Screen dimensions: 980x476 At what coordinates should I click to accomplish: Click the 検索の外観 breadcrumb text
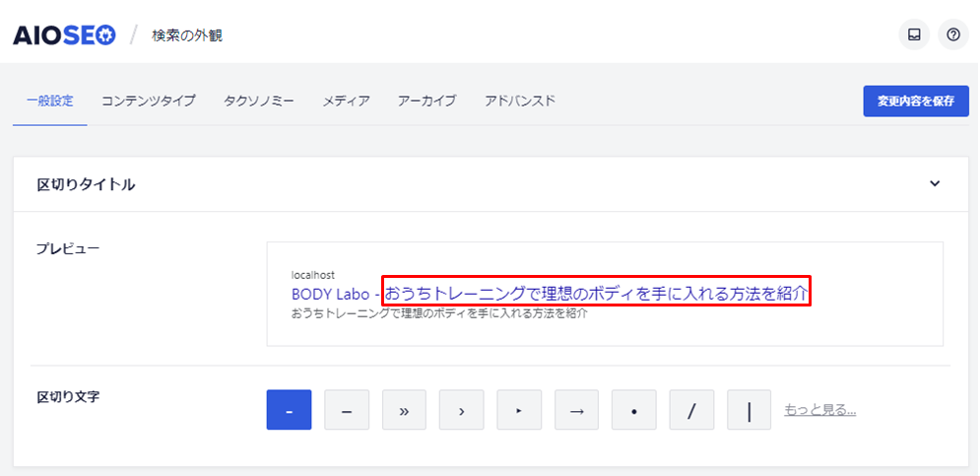point(187,35)
